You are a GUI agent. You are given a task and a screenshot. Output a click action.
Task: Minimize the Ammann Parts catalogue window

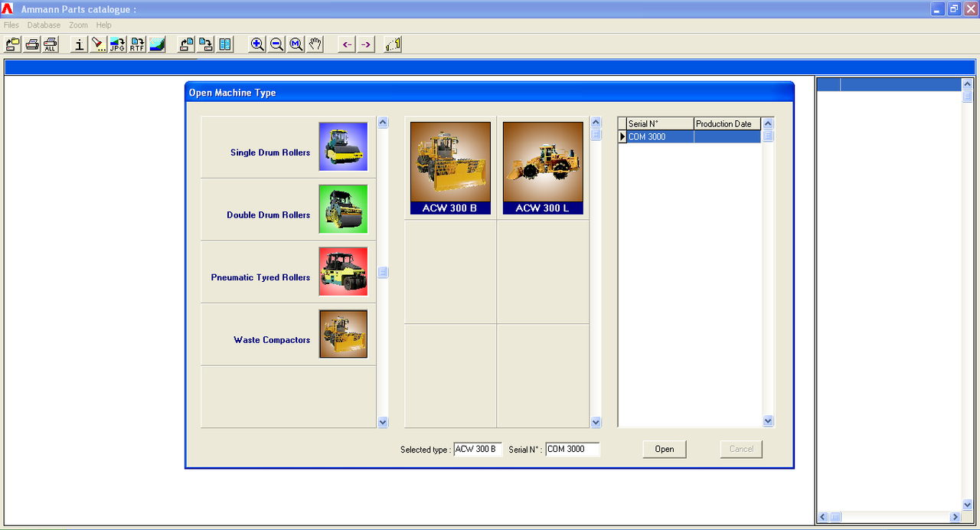(x=938, y=8)
